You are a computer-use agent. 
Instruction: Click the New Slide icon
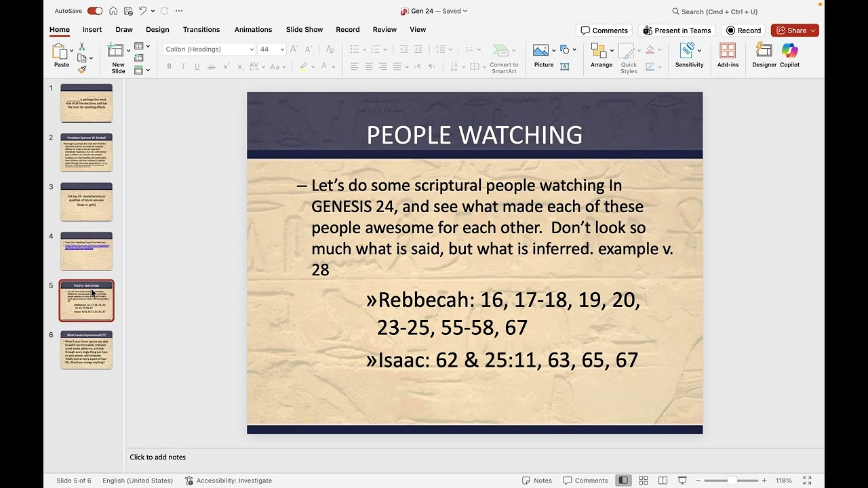(116, 51)
